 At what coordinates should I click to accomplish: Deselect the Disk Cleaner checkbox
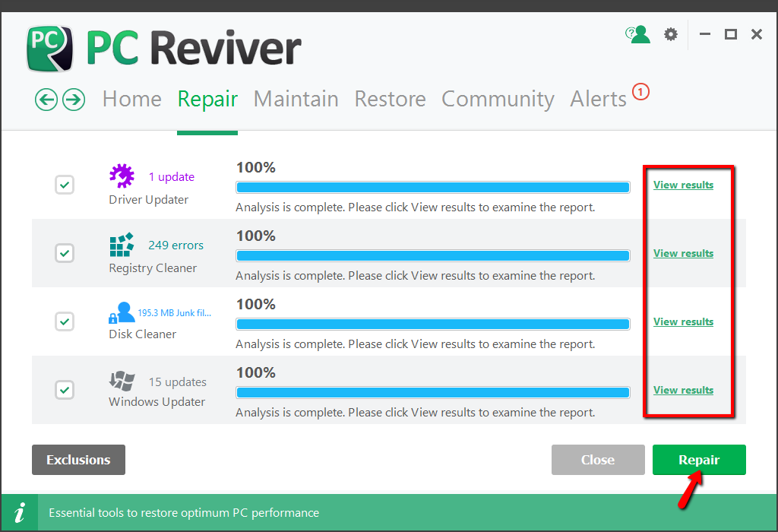coord(65,321)
